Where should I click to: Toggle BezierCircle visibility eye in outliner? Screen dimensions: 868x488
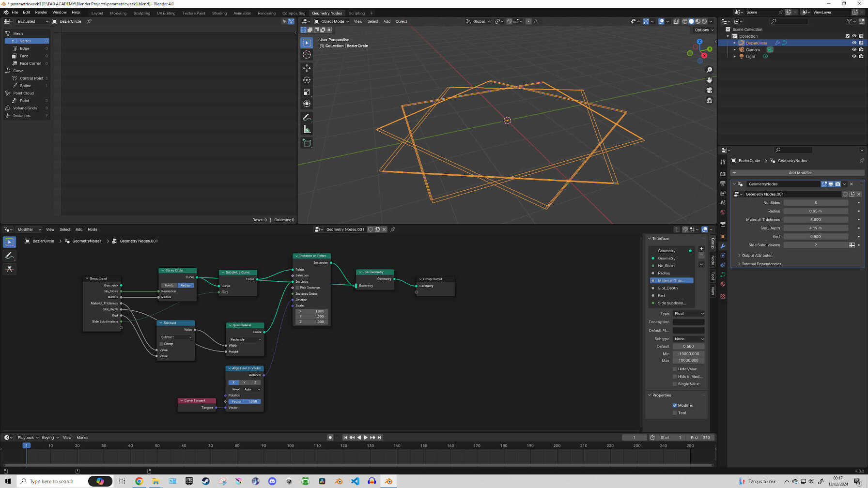click(854, 43)
